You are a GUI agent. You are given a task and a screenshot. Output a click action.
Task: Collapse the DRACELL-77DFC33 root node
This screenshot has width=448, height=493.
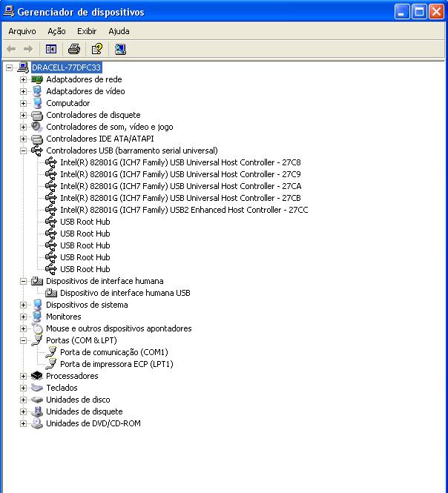(10, 67)
